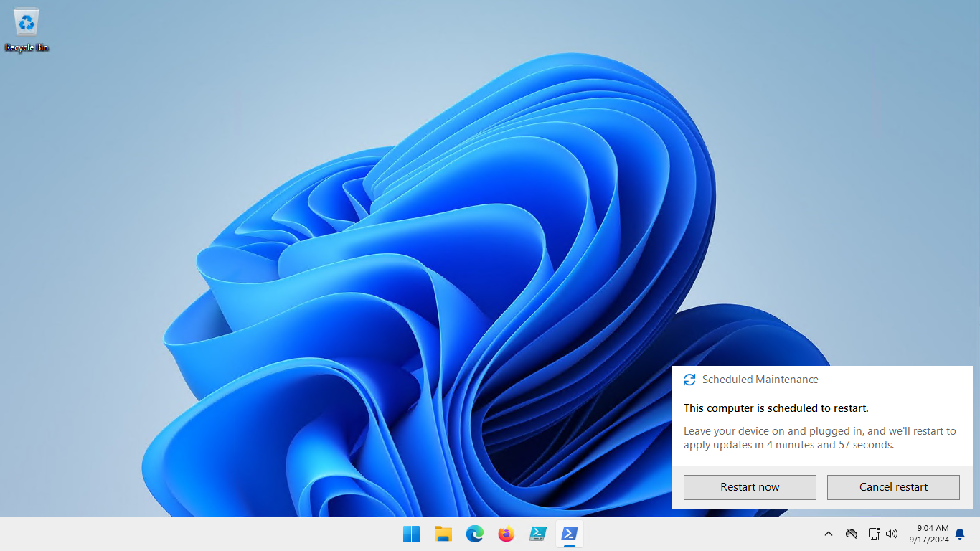Click the teal terminal console taskbar icon

(537, 534)
